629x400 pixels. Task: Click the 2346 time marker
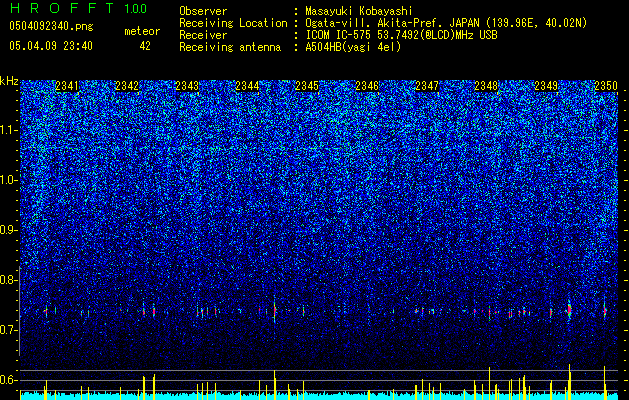tap(367, 86)
